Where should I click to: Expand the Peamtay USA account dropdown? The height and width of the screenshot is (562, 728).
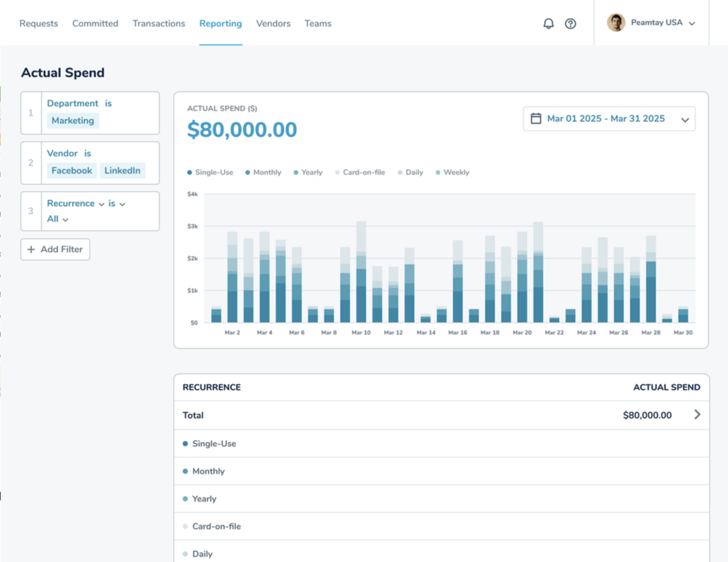click(691, 24)
